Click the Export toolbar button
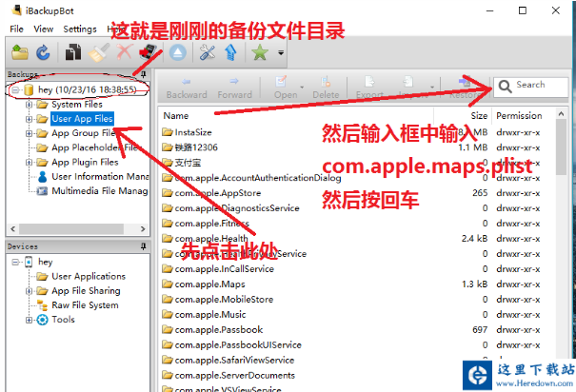The image size is (576, 392). point(369,88)
